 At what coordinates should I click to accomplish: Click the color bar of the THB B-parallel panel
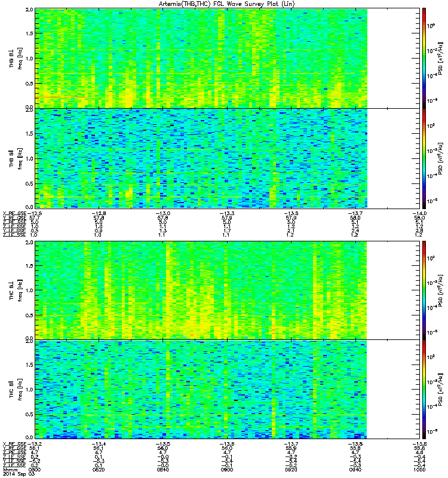click(424, 158)
